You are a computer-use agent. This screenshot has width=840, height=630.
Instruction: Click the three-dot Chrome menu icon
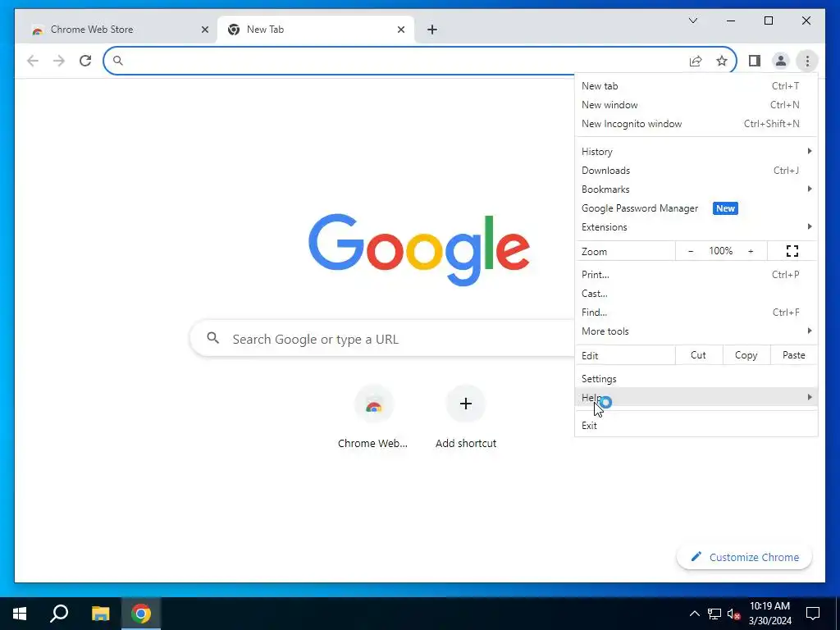pyautogui.click(x=807, y=61)
